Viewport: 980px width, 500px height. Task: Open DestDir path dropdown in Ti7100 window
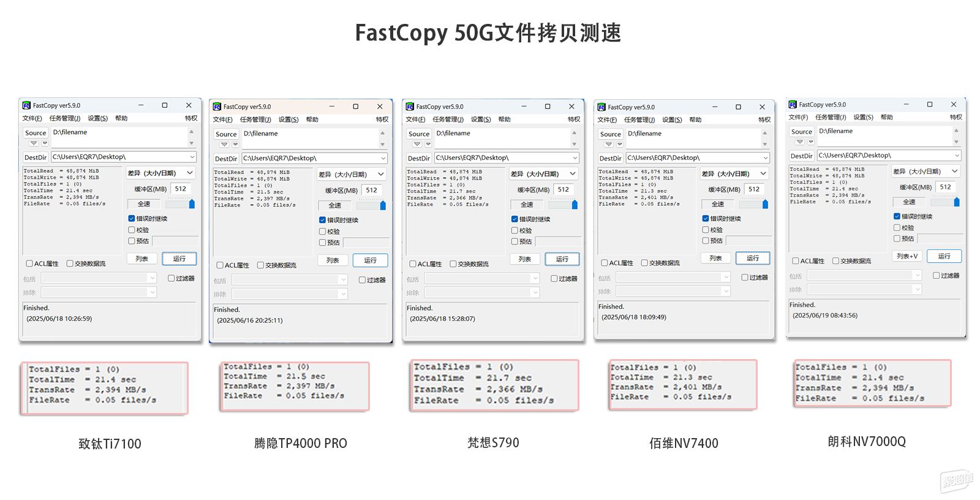point(192,157)
